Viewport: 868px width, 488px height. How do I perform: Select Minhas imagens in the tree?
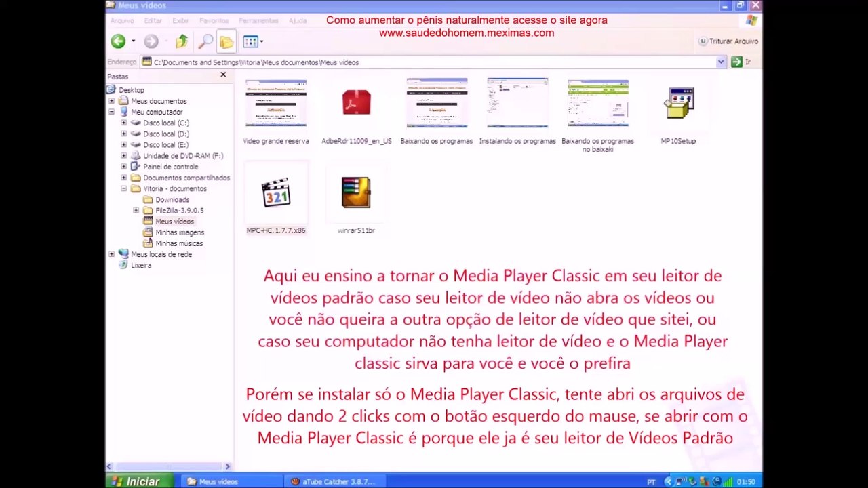pyautogui.click(x=180, y=232)
